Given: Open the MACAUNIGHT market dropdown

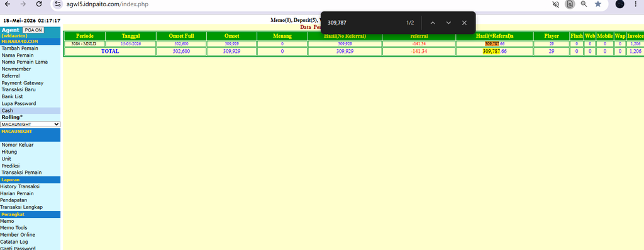Looking at the screenshot, I should click(x=30, y=124).
